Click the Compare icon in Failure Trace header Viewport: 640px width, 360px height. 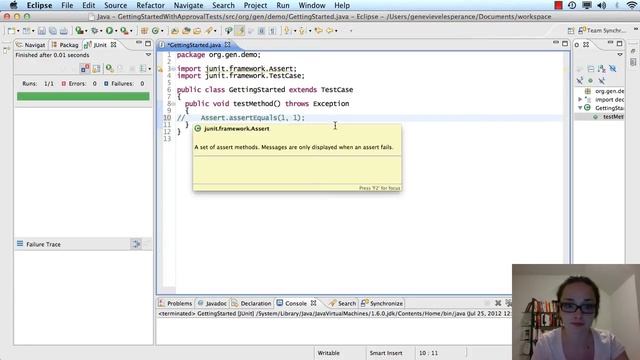point(136,244)
